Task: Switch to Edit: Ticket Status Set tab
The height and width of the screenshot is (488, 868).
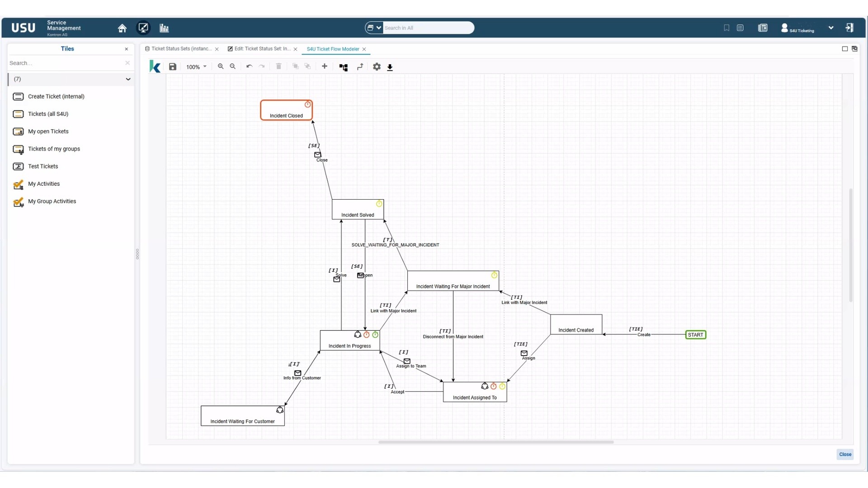Action: coord(261,49)
